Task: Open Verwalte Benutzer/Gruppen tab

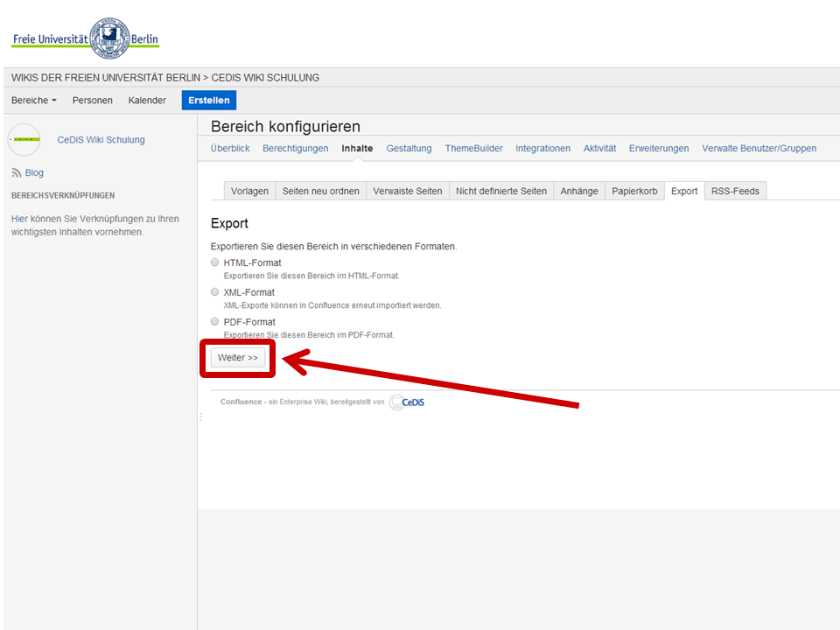Action: 759,149
